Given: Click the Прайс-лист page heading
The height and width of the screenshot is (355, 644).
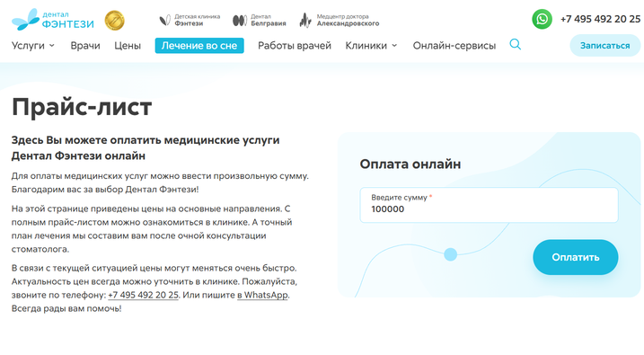Looking at the screenshot, I should [82, 107].
